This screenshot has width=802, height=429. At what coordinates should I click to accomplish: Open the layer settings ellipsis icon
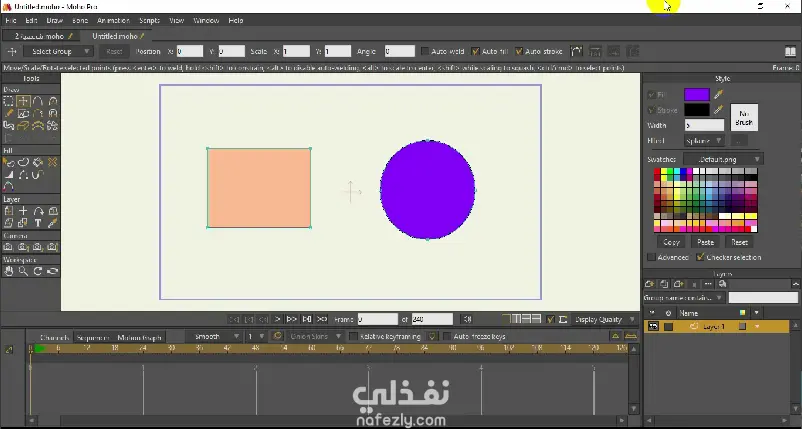point(708,284)
